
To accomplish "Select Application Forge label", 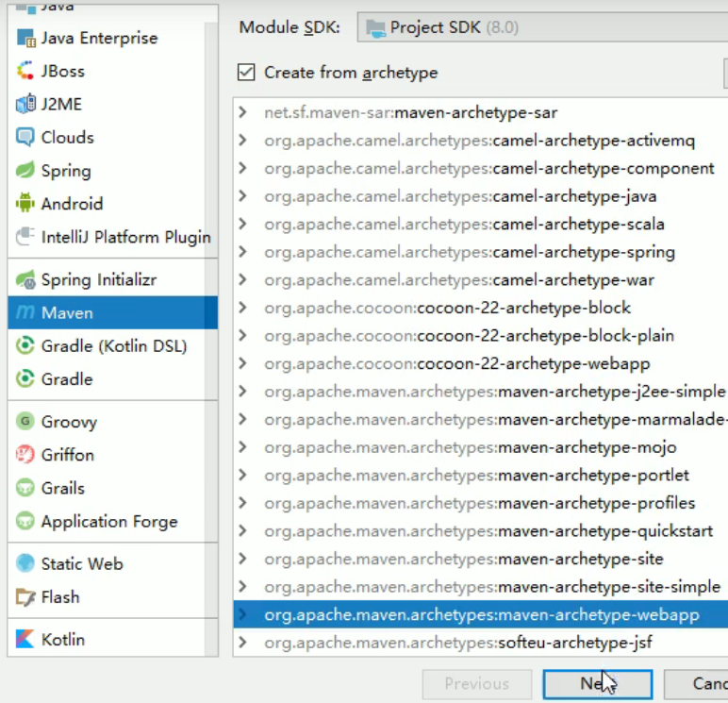I will click(x=109, y=521).
